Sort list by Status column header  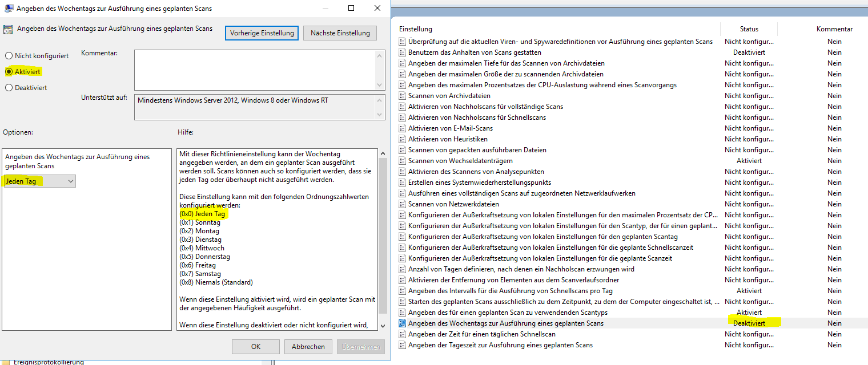coord(749,29)
